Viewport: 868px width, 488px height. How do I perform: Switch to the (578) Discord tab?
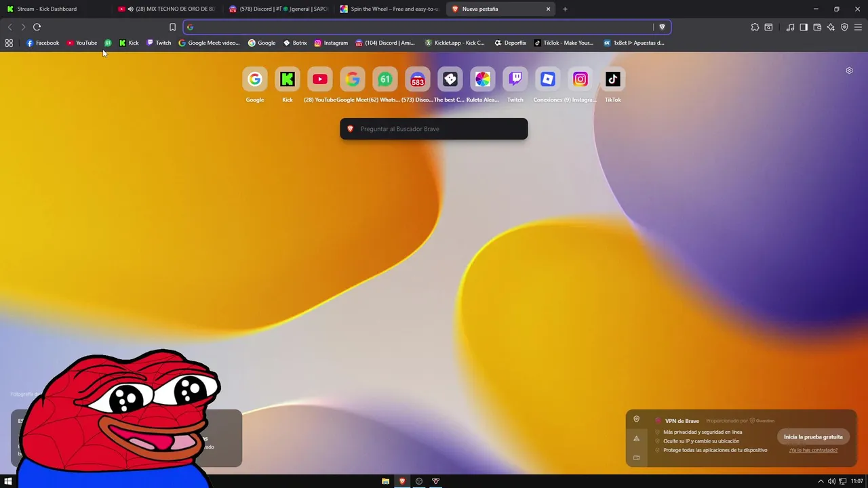[x=277, y=9]
